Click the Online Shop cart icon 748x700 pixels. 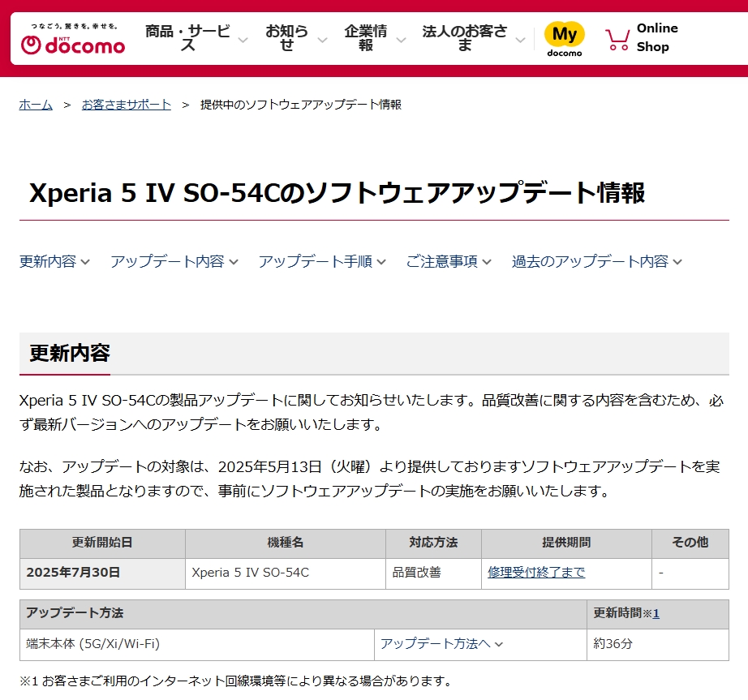617,40
